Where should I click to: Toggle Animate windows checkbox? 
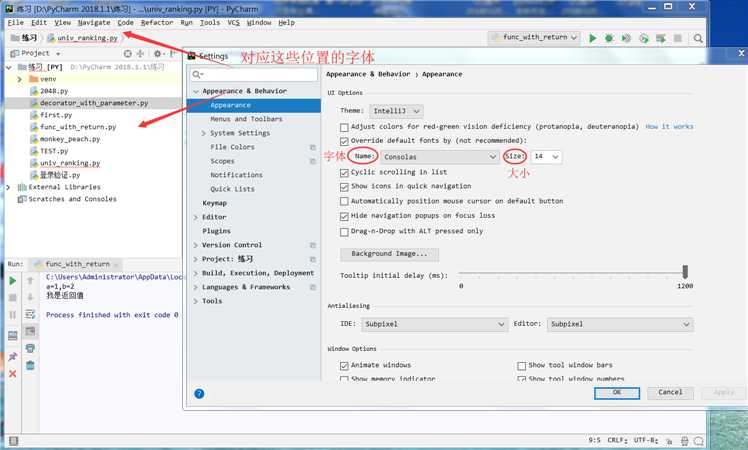(344, 366)
